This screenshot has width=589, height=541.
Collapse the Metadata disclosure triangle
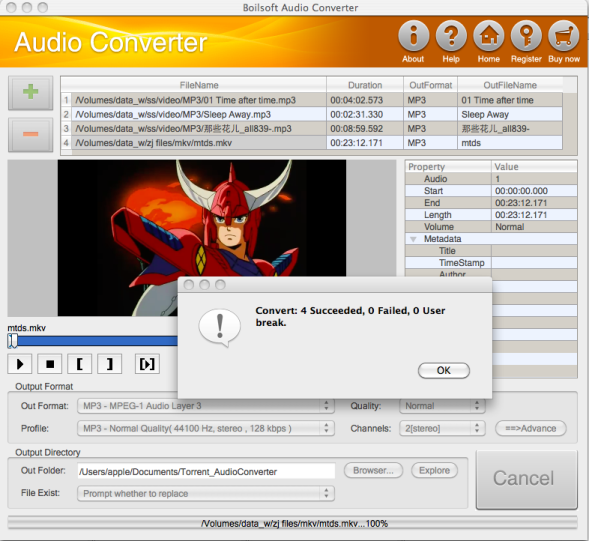click(x=413, y=239)
